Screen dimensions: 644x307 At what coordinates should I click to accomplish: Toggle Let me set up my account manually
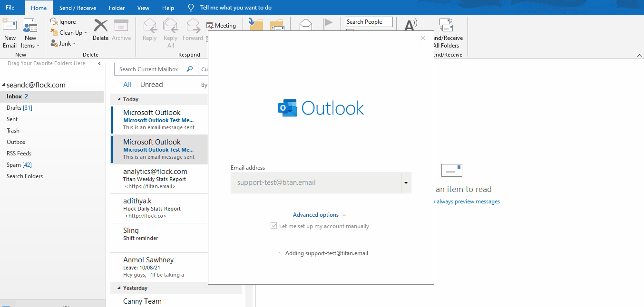[273, 226]
